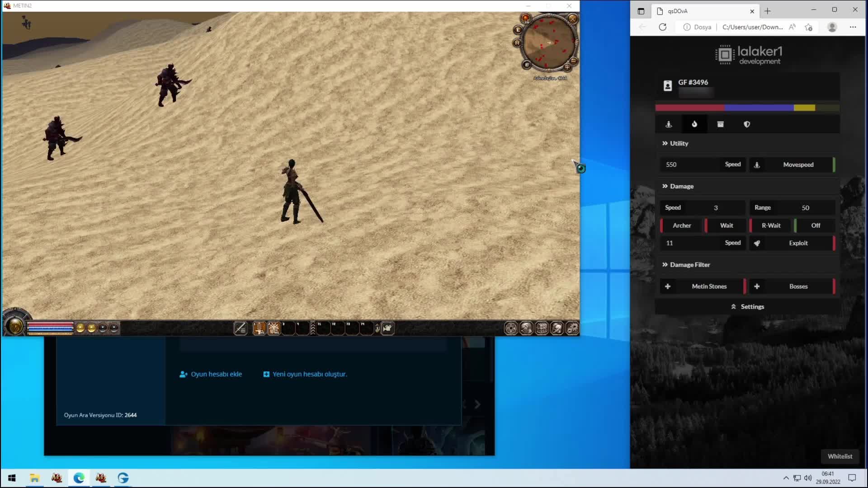
Task: Toggle the Exploit option
Action: point(798,243)
